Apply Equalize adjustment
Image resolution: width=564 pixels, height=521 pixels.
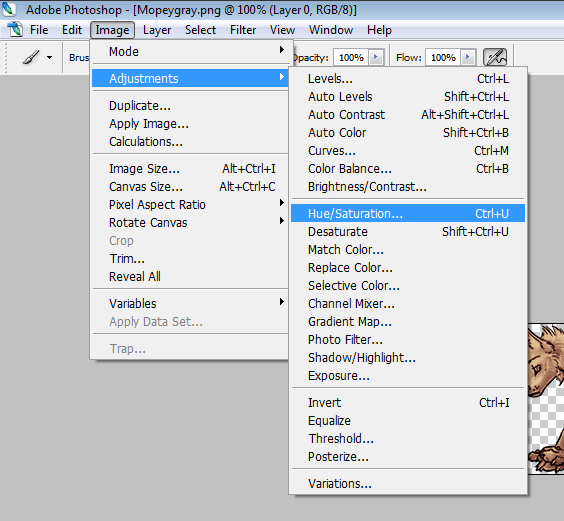(x=408, y=420)
